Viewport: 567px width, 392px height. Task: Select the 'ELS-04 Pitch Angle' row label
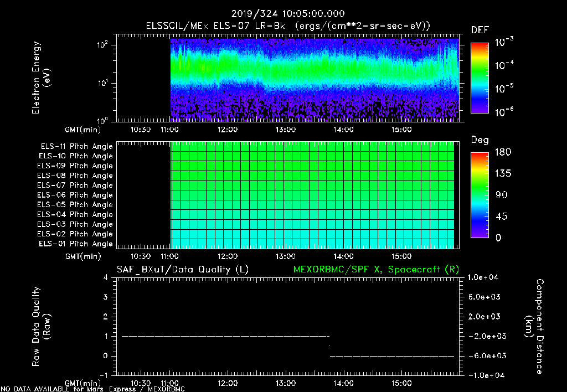tap(75, 215)
